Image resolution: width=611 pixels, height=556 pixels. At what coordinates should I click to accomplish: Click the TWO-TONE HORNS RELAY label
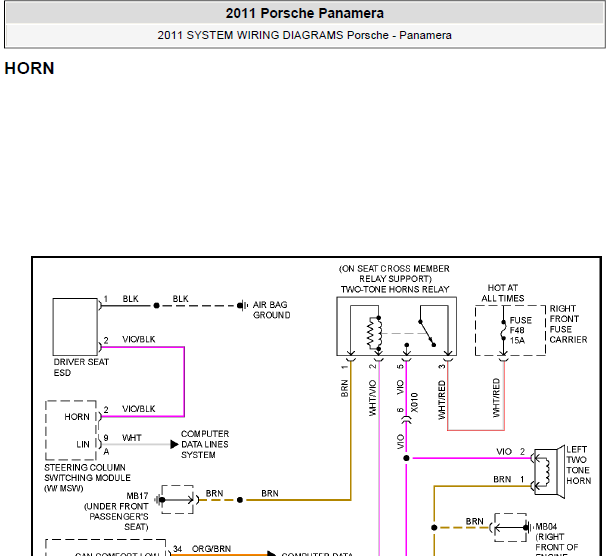pyautogui.click(x=395, y=289)
